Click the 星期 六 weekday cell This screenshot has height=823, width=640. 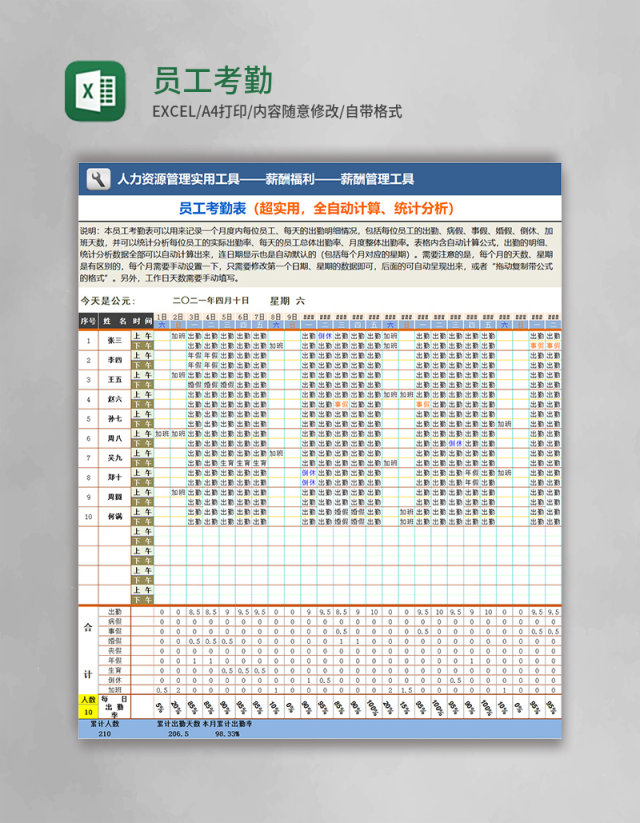tap(287, 301)
